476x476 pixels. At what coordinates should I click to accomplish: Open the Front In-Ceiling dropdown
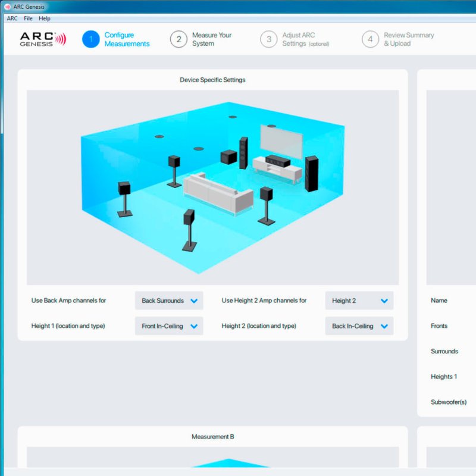[169, 326]
